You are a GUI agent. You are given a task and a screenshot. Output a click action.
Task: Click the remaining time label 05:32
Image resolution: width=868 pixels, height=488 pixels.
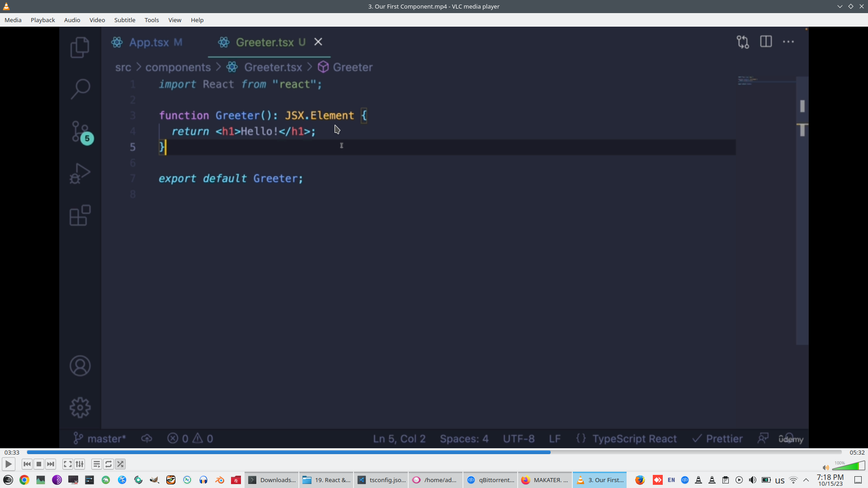(857, 452)
